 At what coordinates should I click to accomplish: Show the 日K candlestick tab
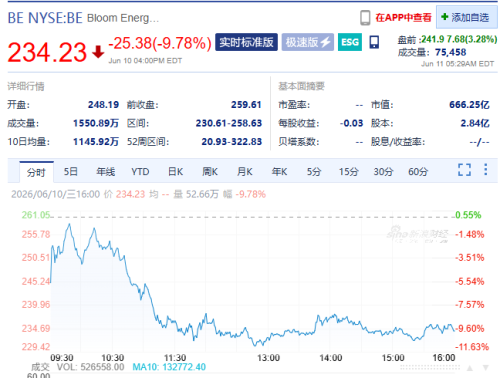coord(175,172)
